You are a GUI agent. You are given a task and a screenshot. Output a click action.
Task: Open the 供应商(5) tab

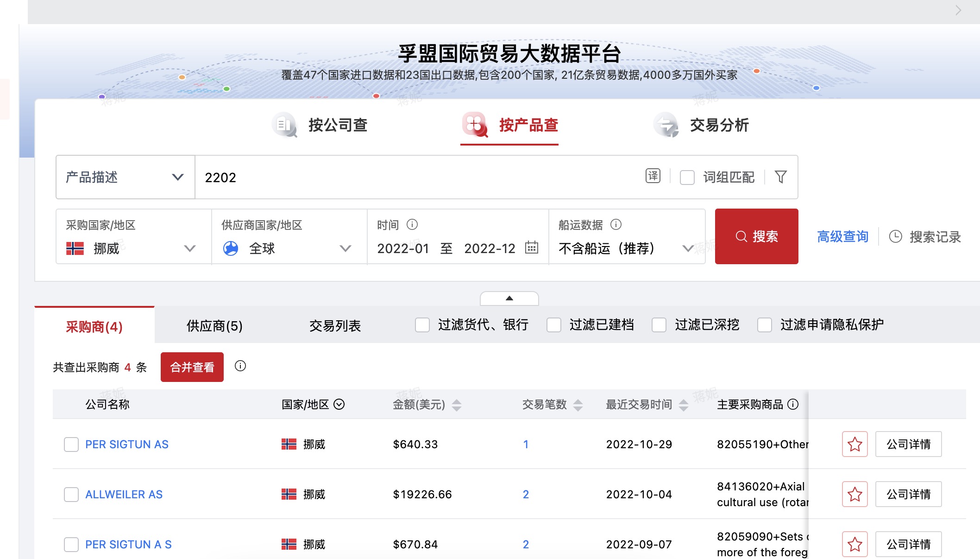point(214,325)
